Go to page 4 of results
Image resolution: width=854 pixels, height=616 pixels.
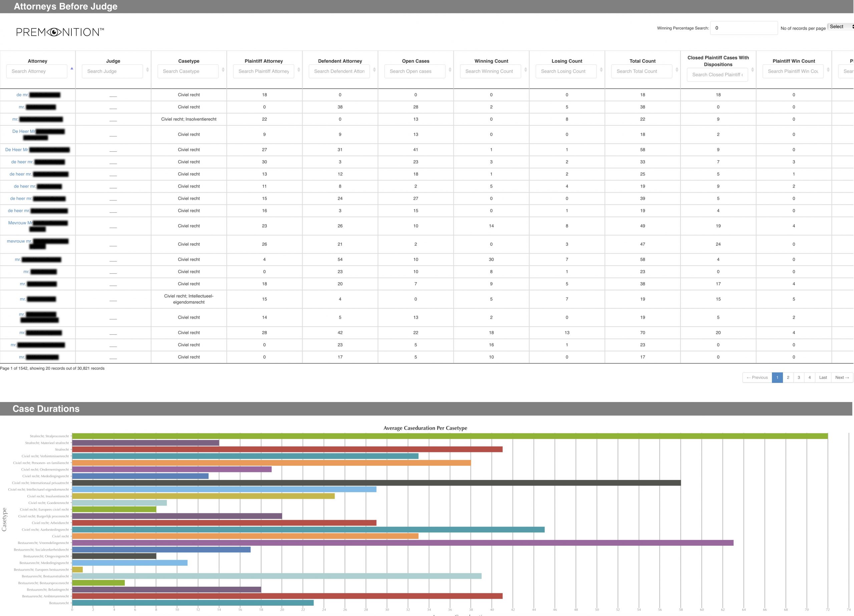tap(810, 377)
